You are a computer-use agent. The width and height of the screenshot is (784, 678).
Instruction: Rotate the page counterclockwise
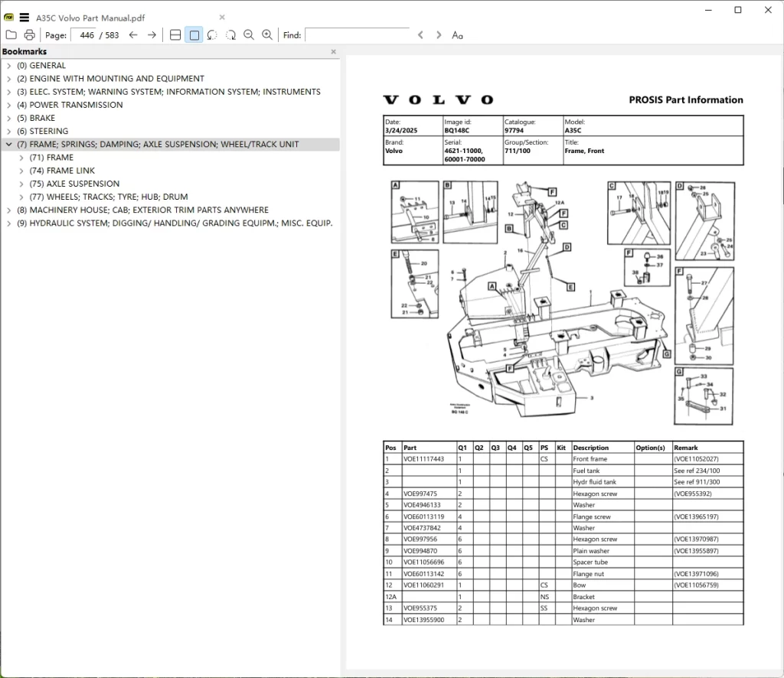pyautogui.click(x=212, y=35)
